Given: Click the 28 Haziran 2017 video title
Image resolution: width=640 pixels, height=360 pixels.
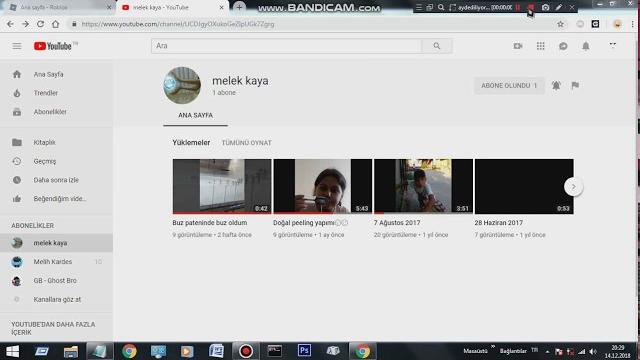Looking at the screenshot, I should (x=498, y=223).
